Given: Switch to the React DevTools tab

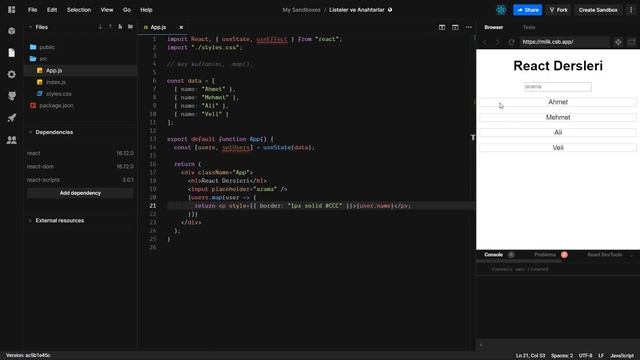Looking at the screenshot, I should point(604,255).
